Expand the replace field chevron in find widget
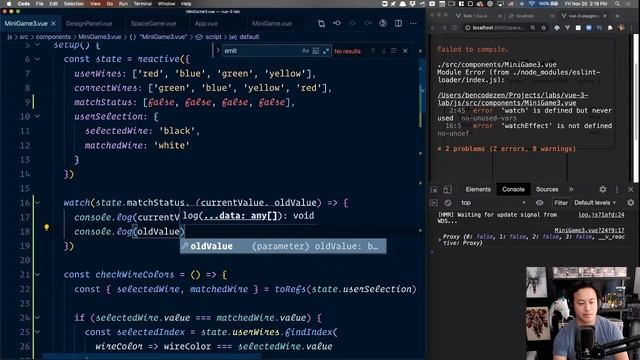 click(218, 51)
